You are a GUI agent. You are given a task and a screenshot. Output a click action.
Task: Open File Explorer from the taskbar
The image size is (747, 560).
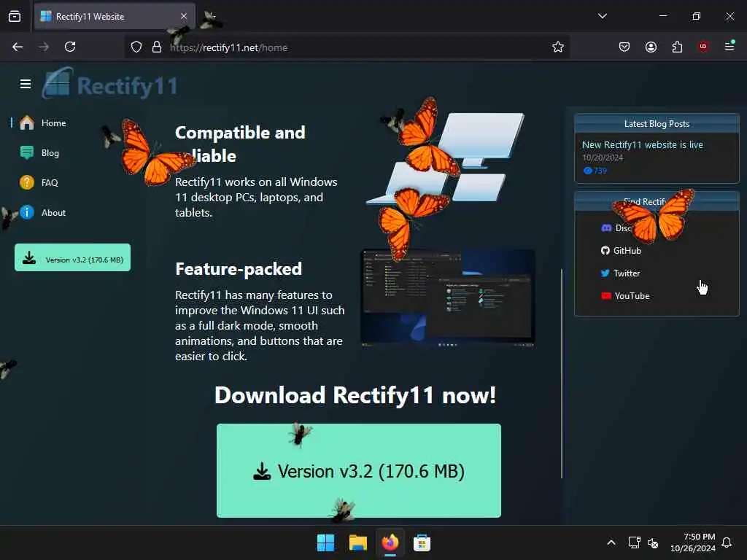tap(357, 542)
